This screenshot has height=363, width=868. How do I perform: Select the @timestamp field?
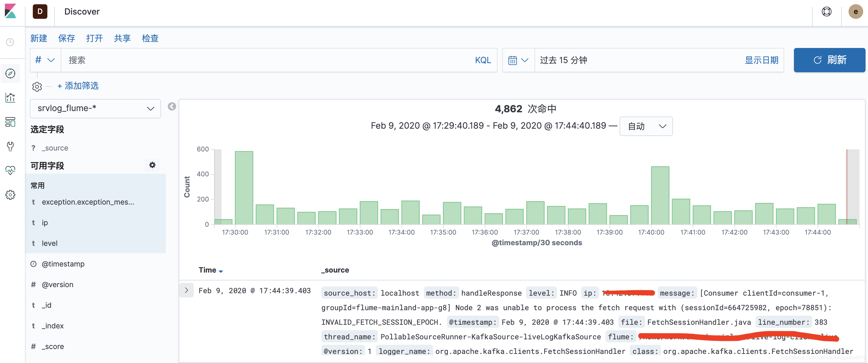click(x=63, y=264)
